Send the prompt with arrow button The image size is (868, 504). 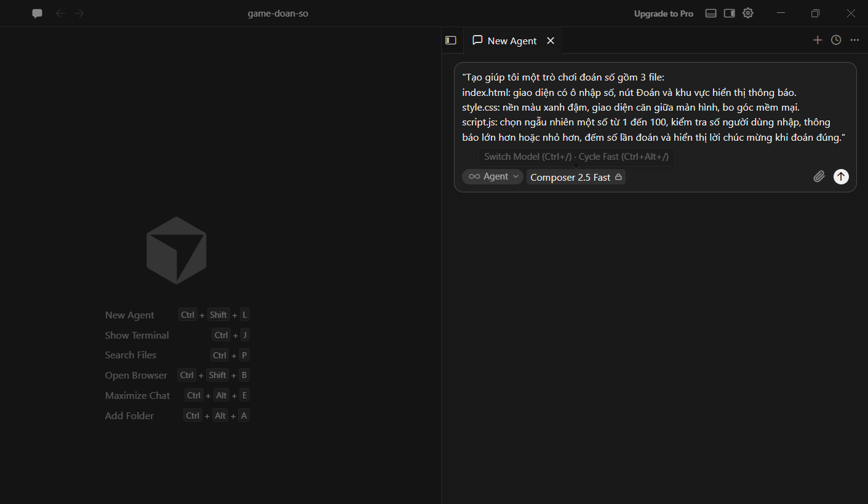click(841, 176)
